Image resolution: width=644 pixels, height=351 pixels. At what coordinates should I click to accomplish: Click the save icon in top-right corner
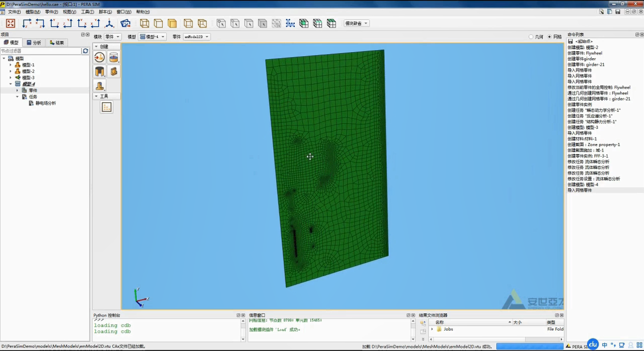(618, 12)
